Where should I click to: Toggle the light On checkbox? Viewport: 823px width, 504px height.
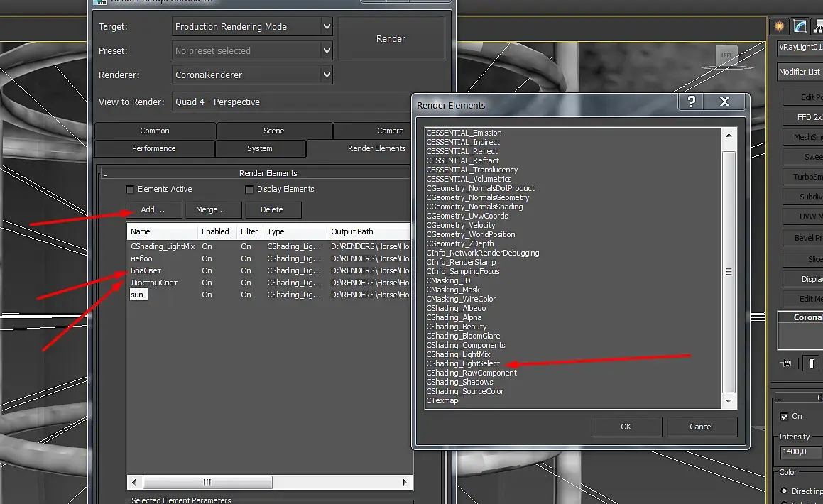point(784,417)
